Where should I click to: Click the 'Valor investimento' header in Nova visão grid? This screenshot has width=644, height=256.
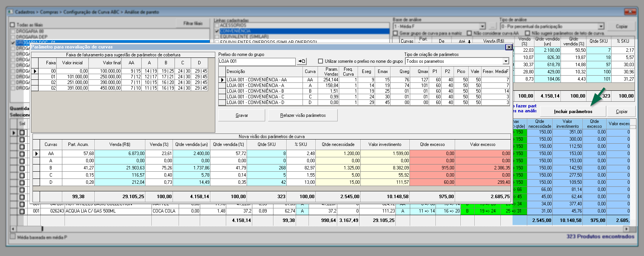pyautogui.click(x=385, y=144)
